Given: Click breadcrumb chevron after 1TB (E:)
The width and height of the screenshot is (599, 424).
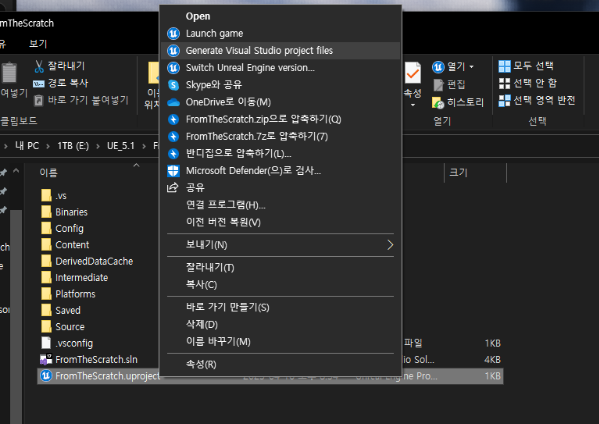Looking at the screenshot, I should click(x=98, y=146).
